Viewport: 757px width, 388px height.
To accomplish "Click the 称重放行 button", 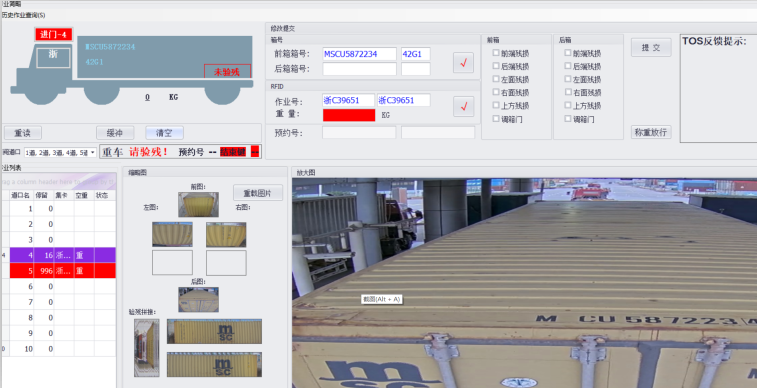I will pyautogui.click(x=651, y=132).
